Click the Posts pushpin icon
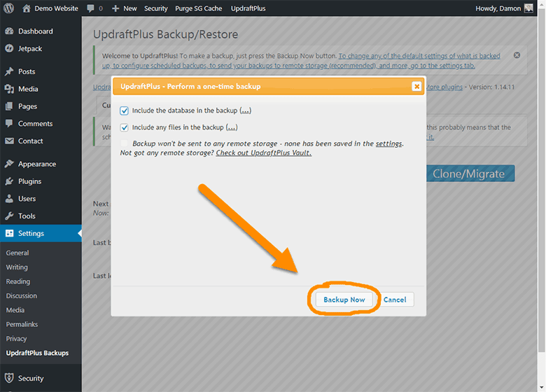This screenshot has width=546, height=392. (9, 71)
